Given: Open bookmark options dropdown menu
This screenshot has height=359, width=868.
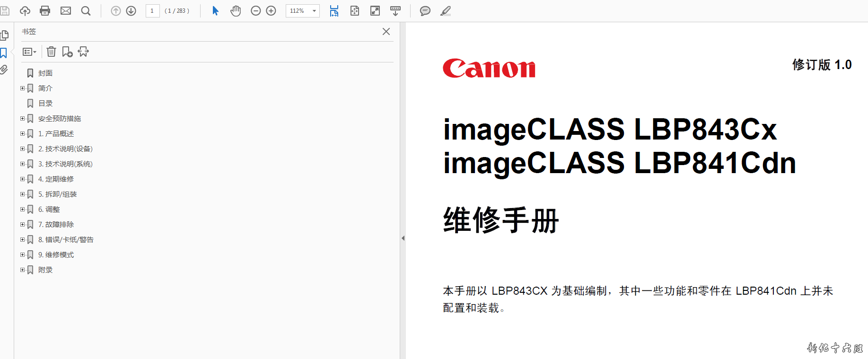Looking at the screenshot, I should pos(29,52).
